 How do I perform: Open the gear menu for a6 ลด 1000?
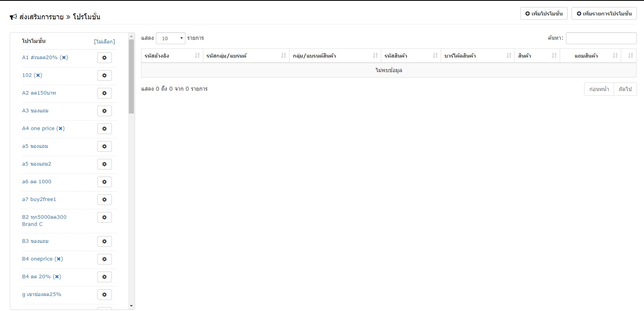point(104,182)
